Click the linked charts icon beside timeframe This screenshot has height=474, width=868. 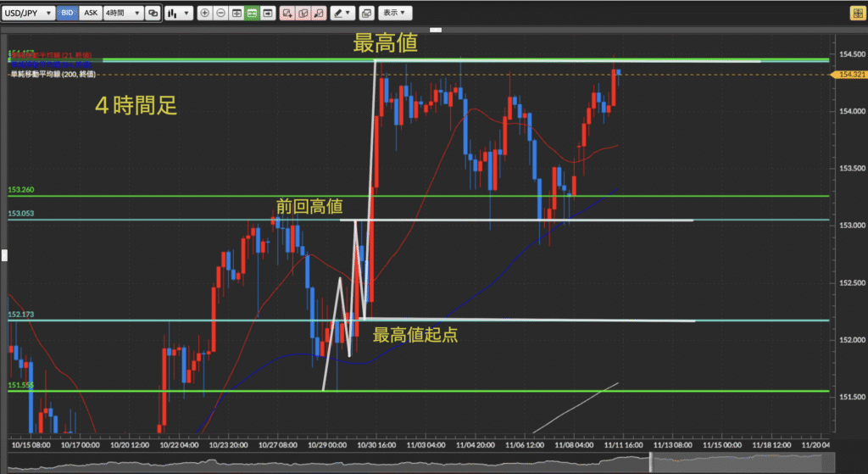point(153,14)
